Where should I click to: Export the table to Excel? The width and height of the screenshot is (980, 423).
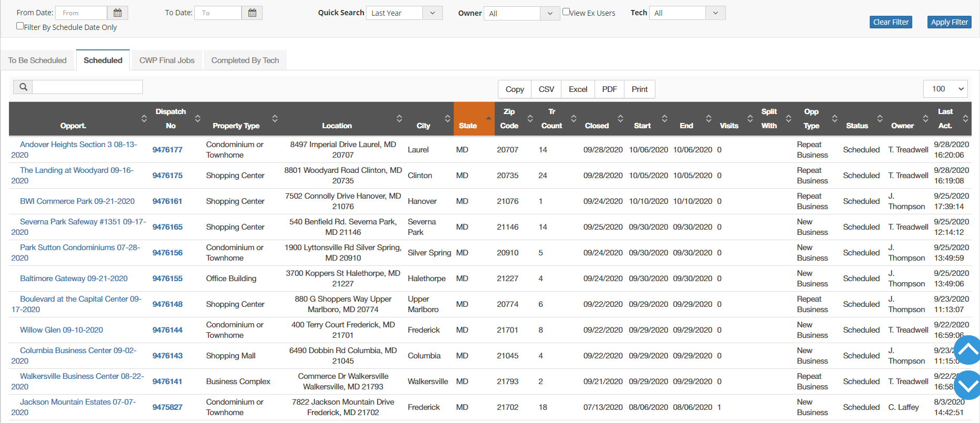click(x=578, y=89)
